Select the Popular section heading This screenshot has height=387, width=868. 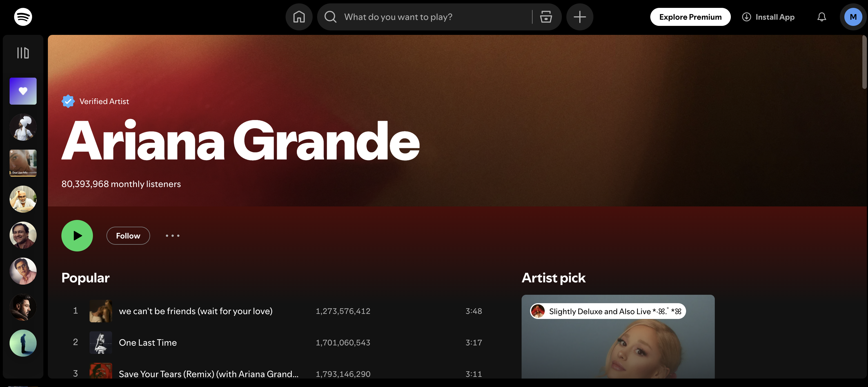point(85,278)
